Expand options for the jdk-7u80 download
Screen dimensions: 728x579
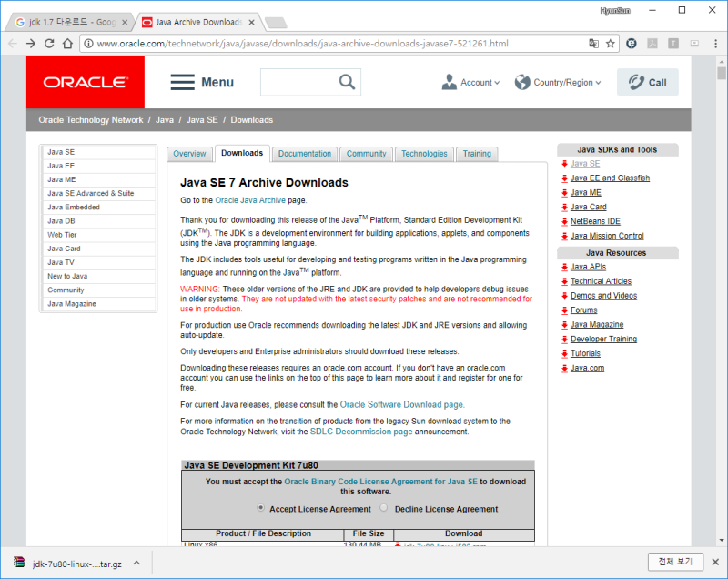point(137,562)
